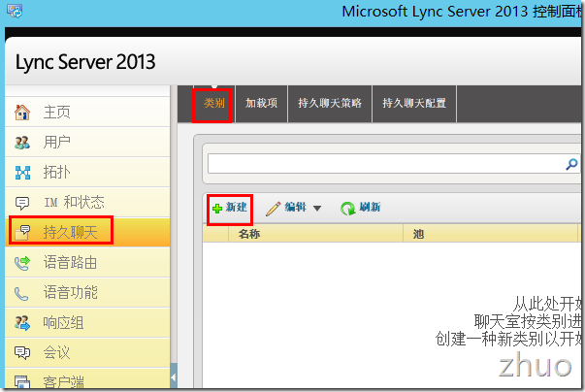Click the speech bubble icon beside IM 和状态
Screen dimensions: 585x392
tap(22, 203)
